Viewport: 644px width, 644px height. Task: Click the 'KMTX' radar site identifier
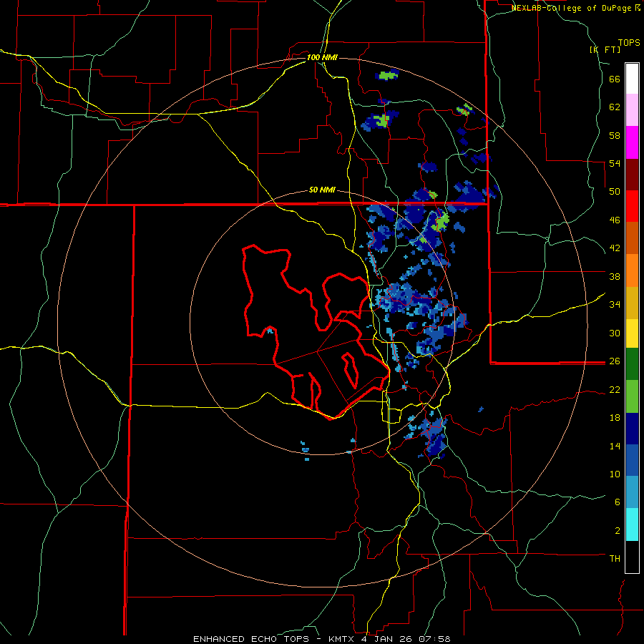point(342,639)
